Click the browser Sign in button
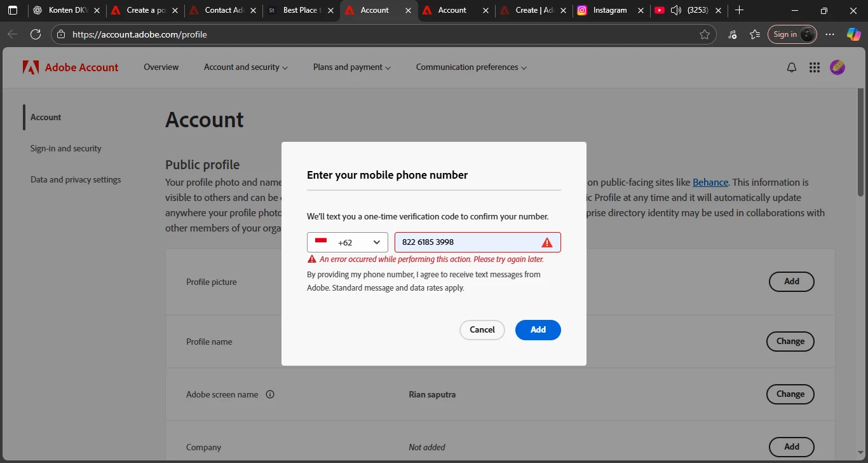This screenshot has width=868, height=463. point(792,34)
